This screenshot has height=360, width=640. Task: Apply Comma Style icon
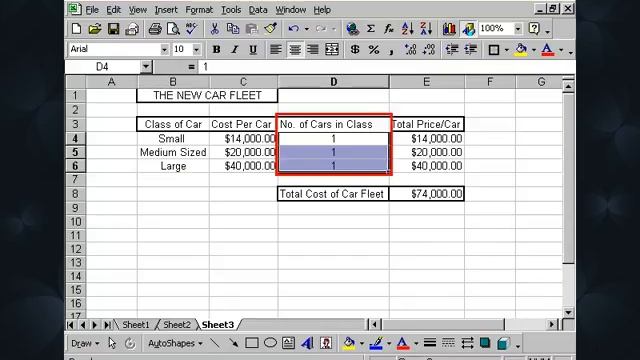coord(391,50)
